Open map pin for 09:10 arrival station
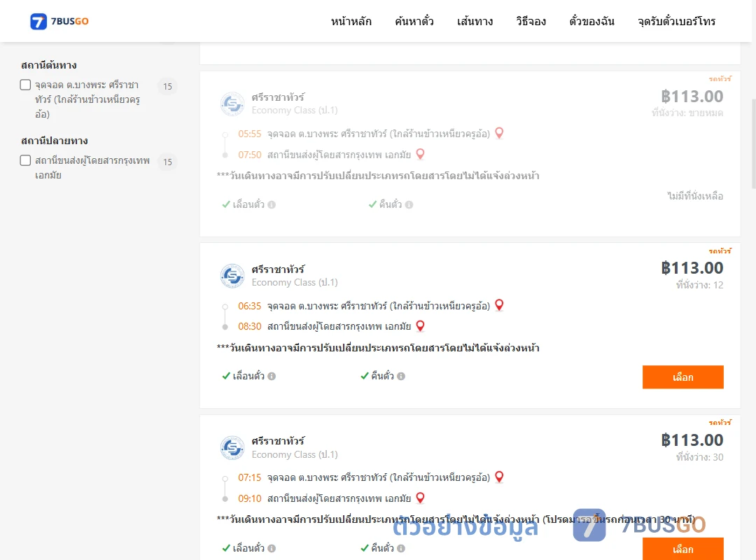This screenshot has width=756, height=560. (x=421, y=498)
